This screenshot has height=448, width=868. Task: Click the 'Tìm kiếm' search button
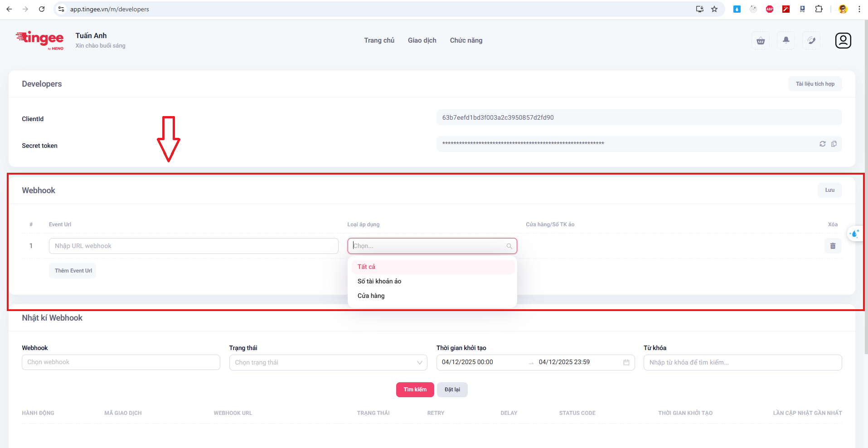[415, 390]
